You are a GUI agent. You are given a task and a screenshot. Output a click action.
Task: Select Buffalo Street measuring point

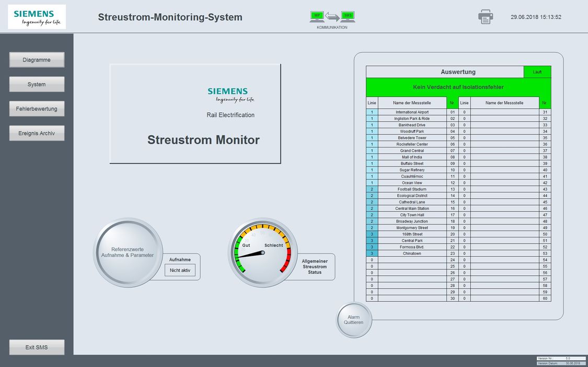(x=412, y=163)
